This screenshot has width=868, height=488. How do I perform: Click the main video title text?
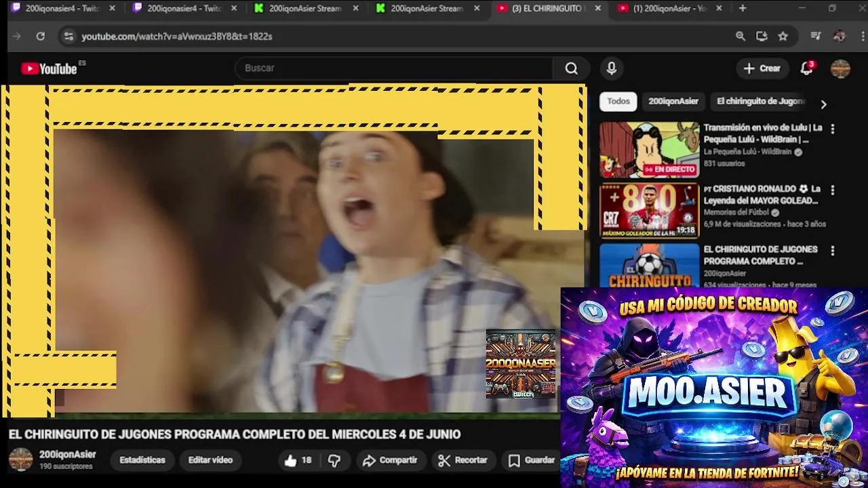click(235, 434)
